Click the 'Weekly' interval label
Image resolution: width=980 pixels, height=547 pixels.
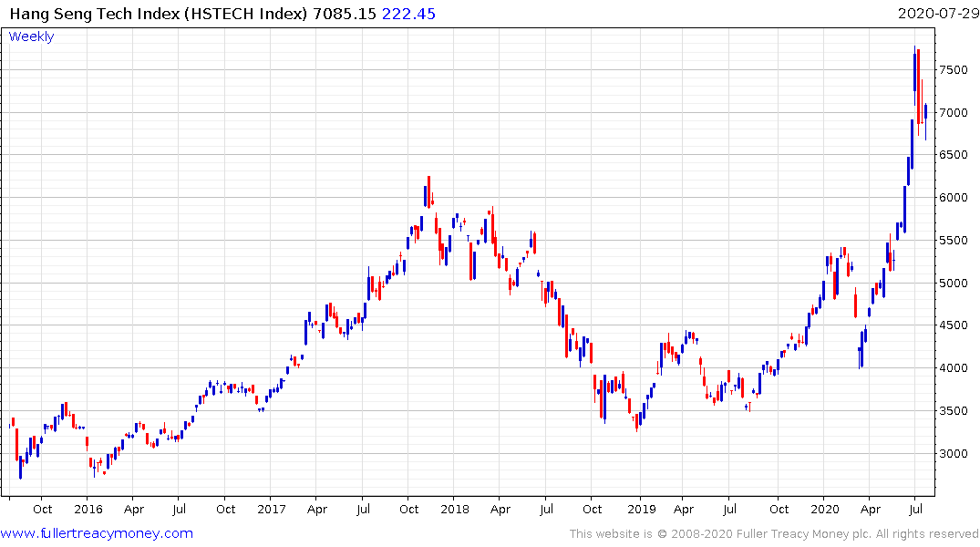tap(31, 36)
